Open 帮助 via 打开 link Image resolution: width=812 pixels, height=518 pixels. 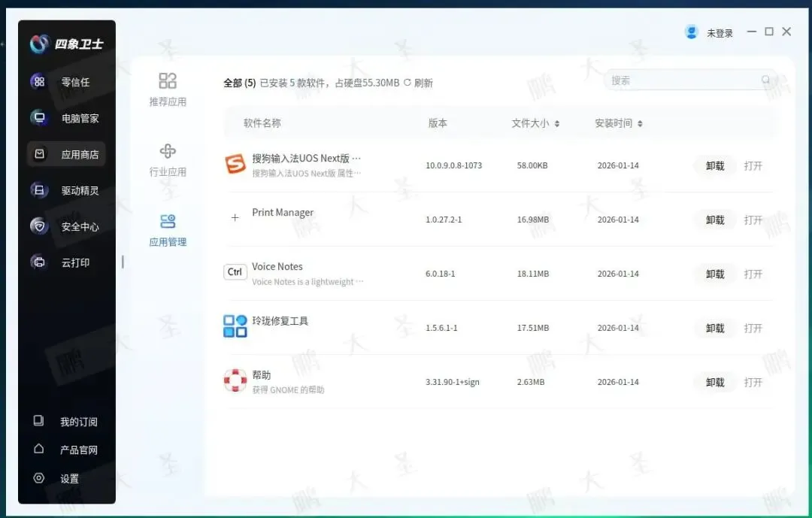click(x=753, y=382)
